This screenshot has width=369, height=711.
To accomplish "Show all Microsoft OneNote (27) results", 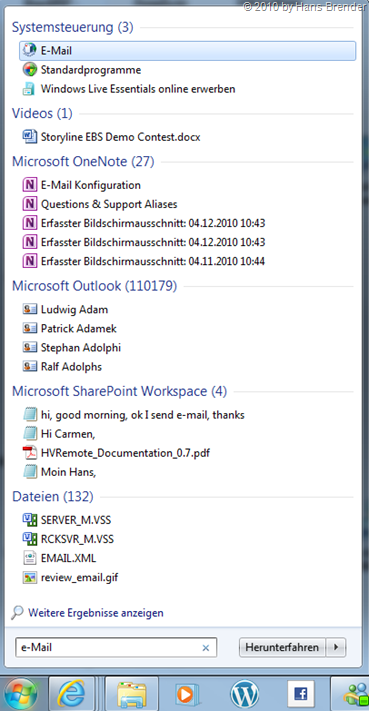I will (83, 161).
